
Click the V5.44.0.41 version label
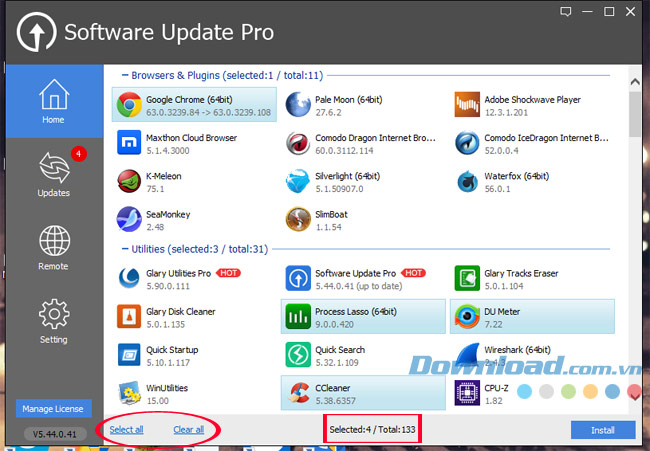[x=55, y=434]
